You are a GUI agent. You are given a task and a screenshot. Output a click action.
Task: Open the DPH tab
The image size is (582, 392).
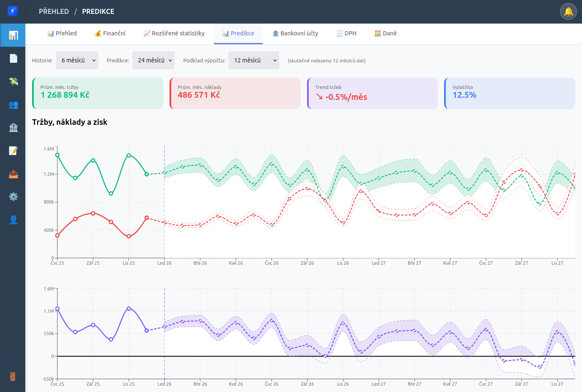click(x=346, y=33)
